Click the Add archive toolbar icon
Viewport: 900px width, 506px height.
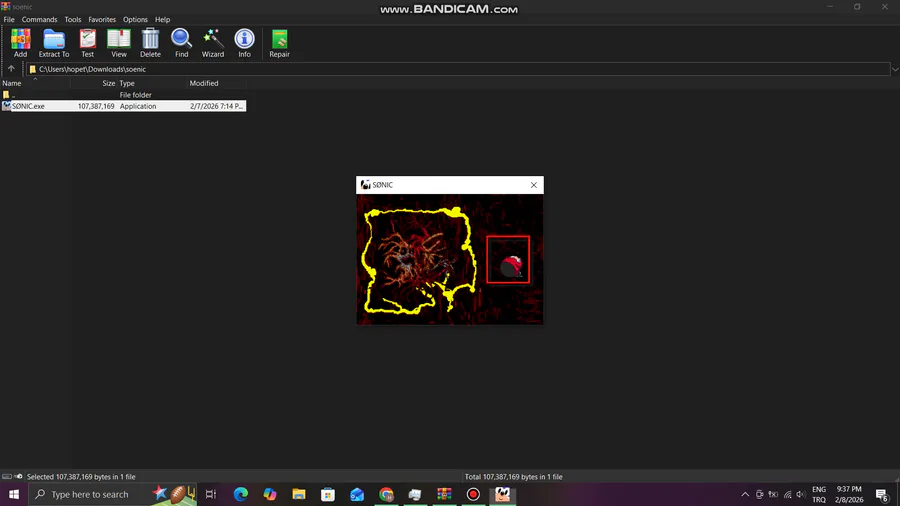(x=21, y=43)
